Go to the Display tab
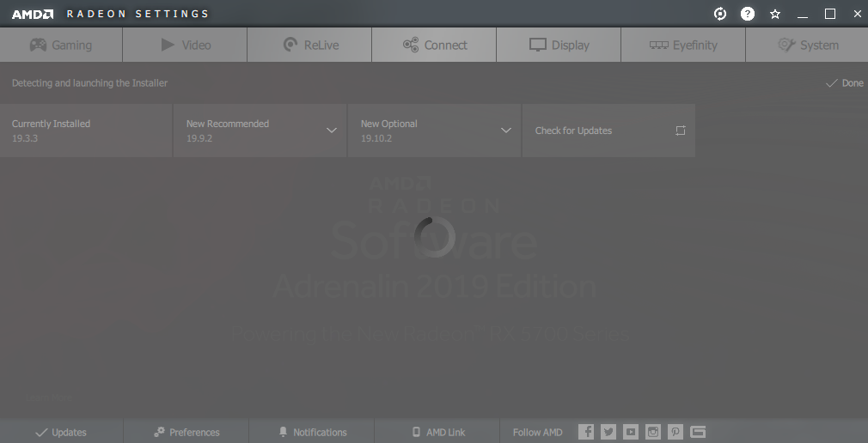The image size is (868, 443). pyautogui.click(x=559, y=45)
